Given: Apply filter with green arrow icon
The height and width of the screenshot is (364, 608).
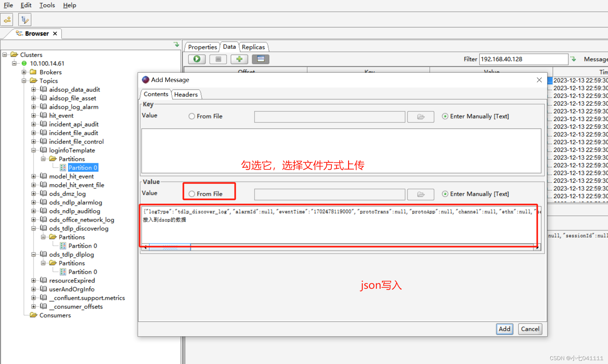Looking at the screenshot, I should pyautogui.click(x=573, y=59).
